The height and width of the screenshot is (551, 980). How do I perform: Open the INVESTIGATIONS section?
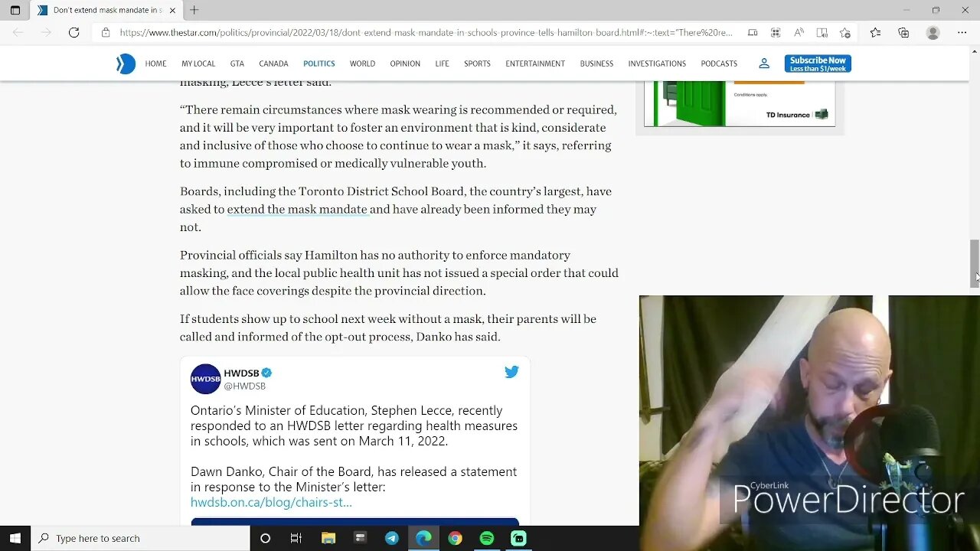[657, 64]
